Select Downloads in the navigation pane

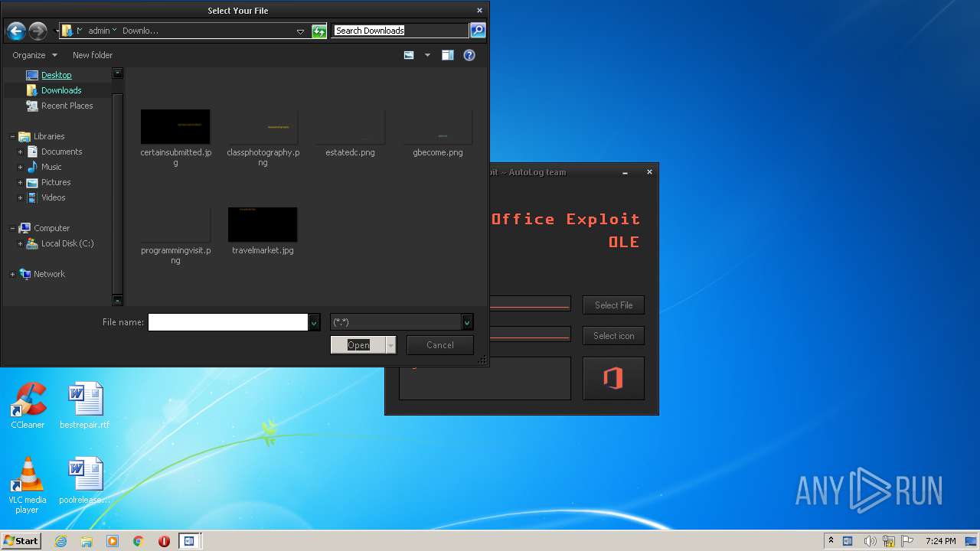61,90
